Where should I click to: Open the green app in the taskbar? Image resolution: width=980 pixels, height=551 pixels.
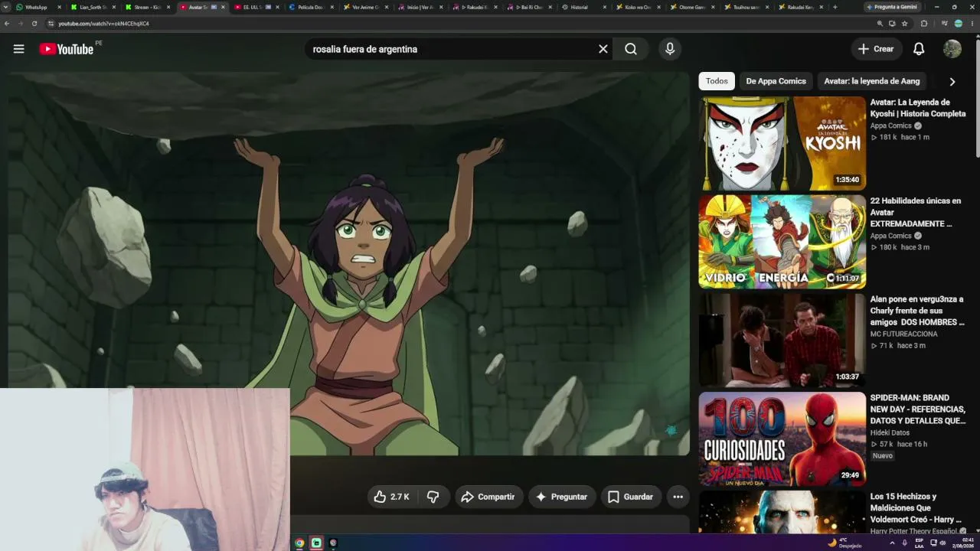point(316,543)
